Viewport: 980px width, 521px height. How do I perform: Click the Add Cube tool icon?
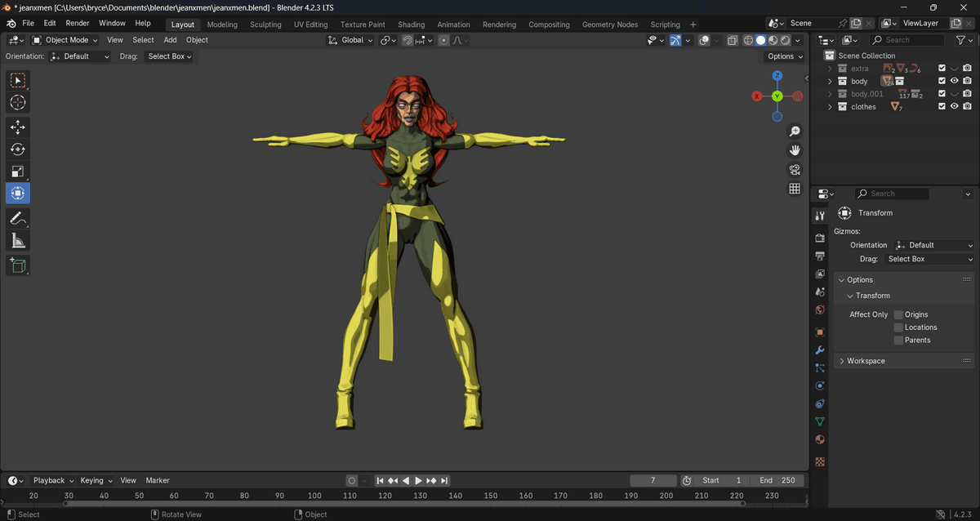click(x=18, y=265)
